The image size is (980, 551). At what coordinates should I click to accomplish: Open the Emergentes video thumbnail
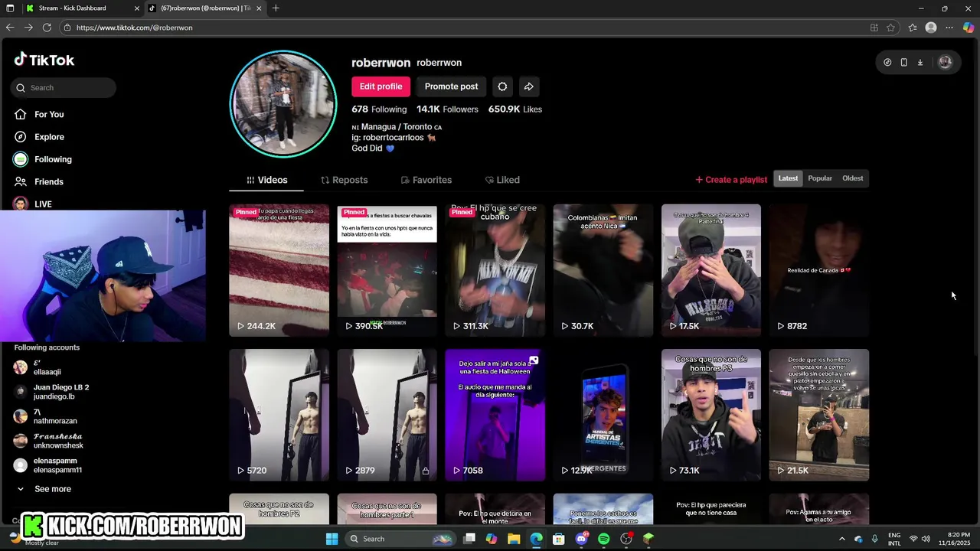[603, 415]
